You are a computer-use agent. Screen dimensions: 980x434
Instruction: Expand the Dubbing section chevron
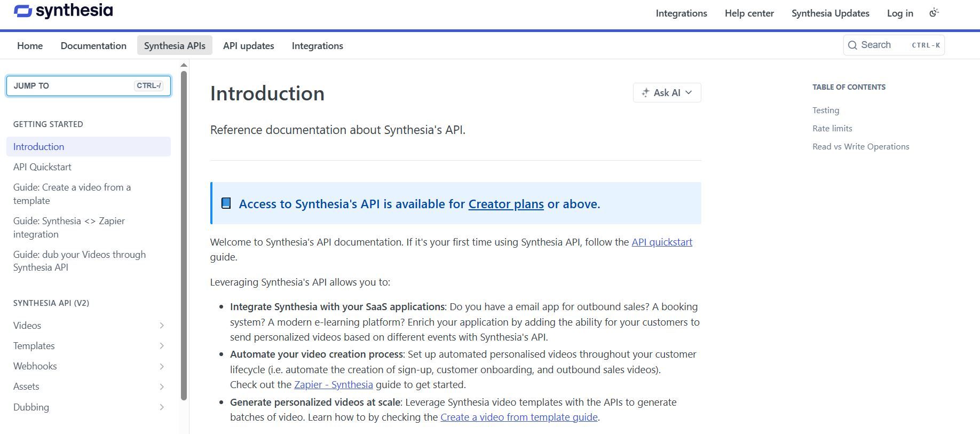tap(162, 407)
